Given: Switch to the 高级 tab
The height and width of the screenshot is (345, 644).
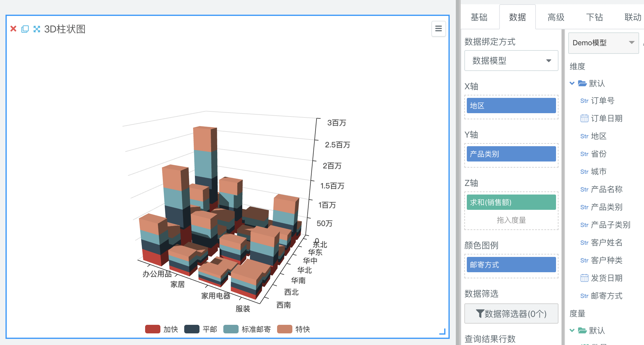Looking at the screenshot, I should (556, 17).
